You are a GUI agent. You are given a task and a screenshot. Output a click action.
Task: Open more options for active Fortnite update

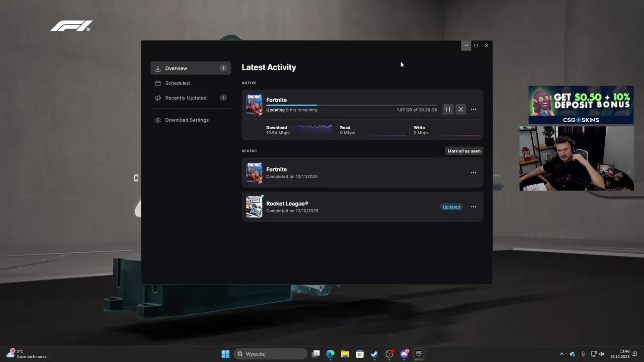pos(473,109)
